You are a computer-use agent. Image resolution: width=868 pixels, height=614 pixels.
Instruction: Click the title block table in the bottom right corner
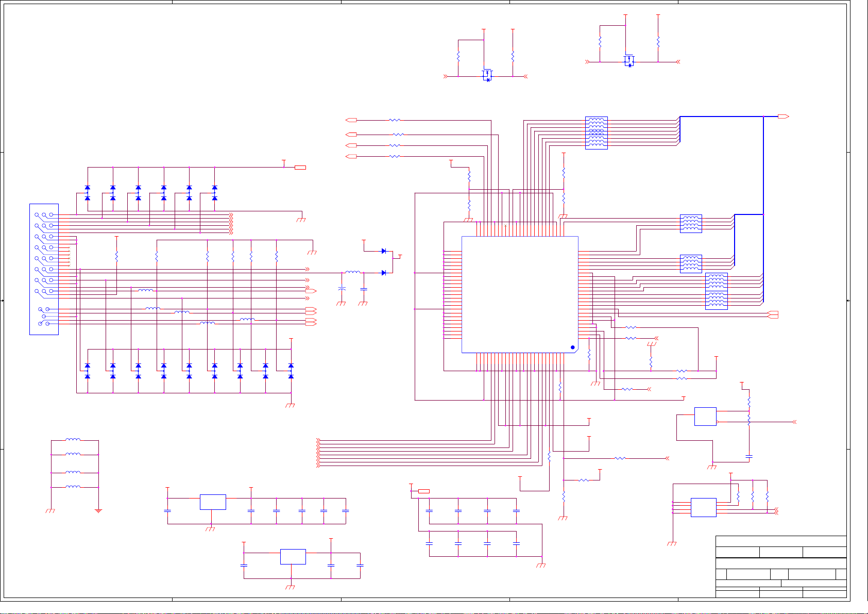pos(781,567)
